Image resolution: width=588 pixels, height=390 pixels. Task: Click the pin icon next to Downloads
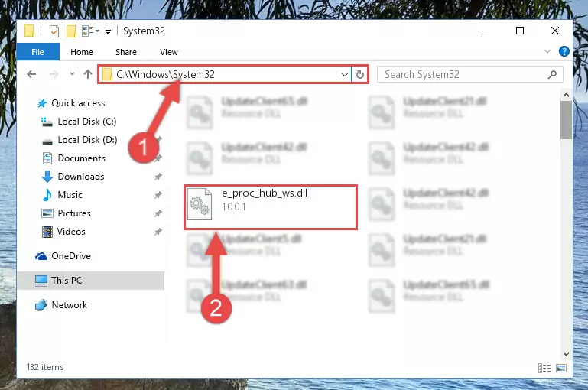coord(158,177)
